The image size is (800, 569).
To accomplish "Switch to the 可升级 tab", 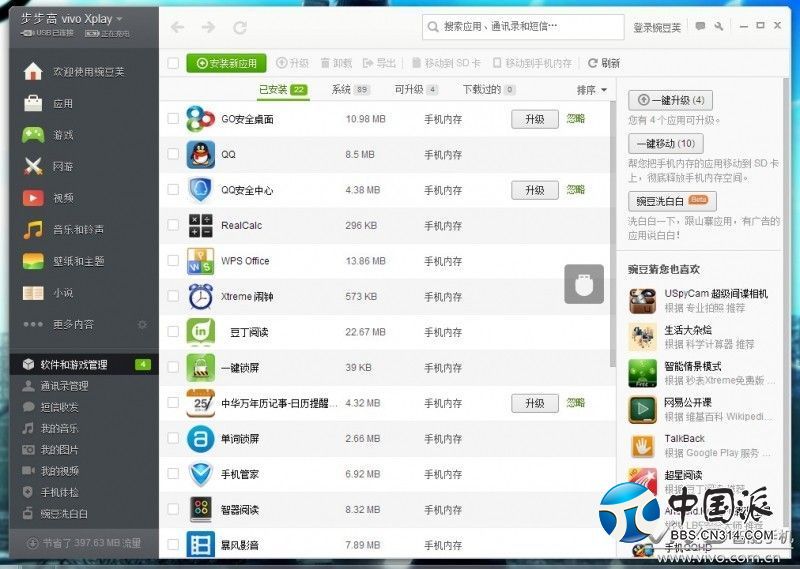I will tap(416, 90).
